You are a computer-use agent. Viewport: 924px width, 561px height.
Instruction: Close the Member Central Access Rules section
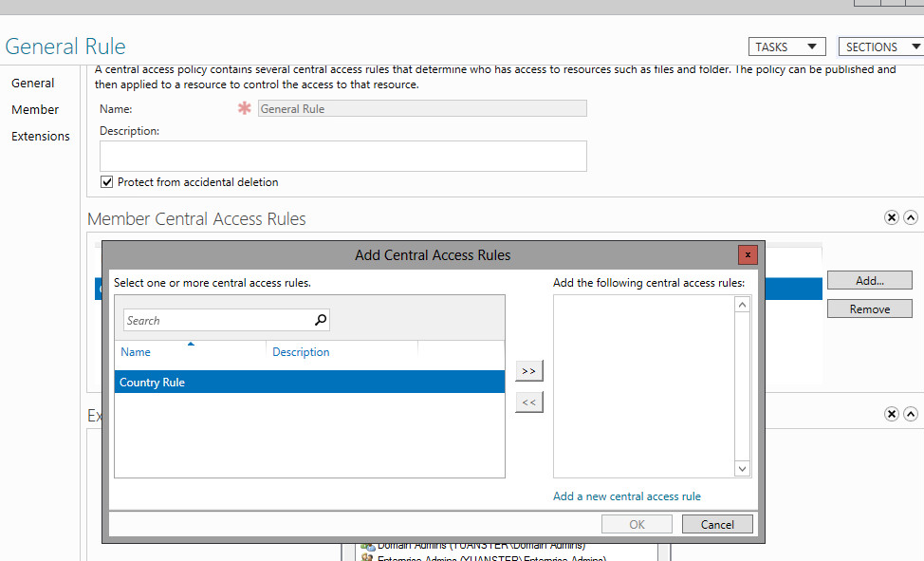892,217
